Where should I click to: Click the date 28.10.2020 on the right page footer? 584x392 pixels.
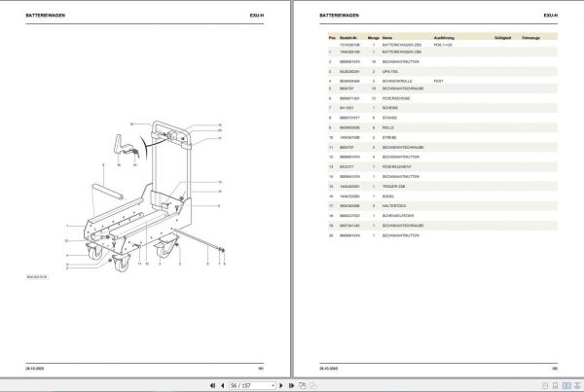point(329,369)
